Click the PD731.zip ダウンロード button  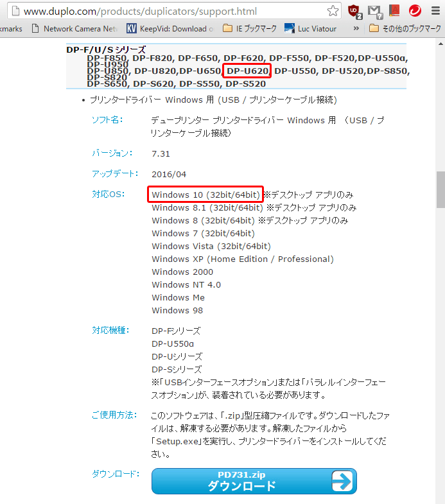[254, 481]
